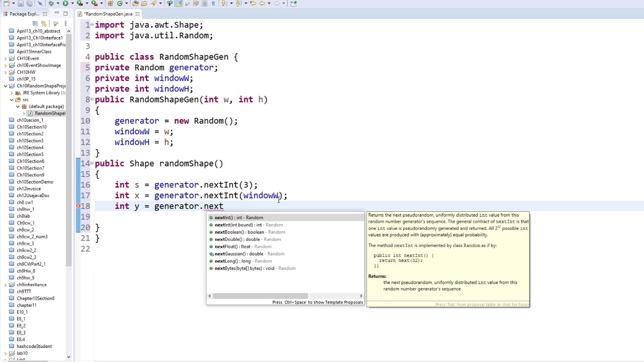
Task: Choose nextFloat() proposal
Action: [x=285, y=246]
